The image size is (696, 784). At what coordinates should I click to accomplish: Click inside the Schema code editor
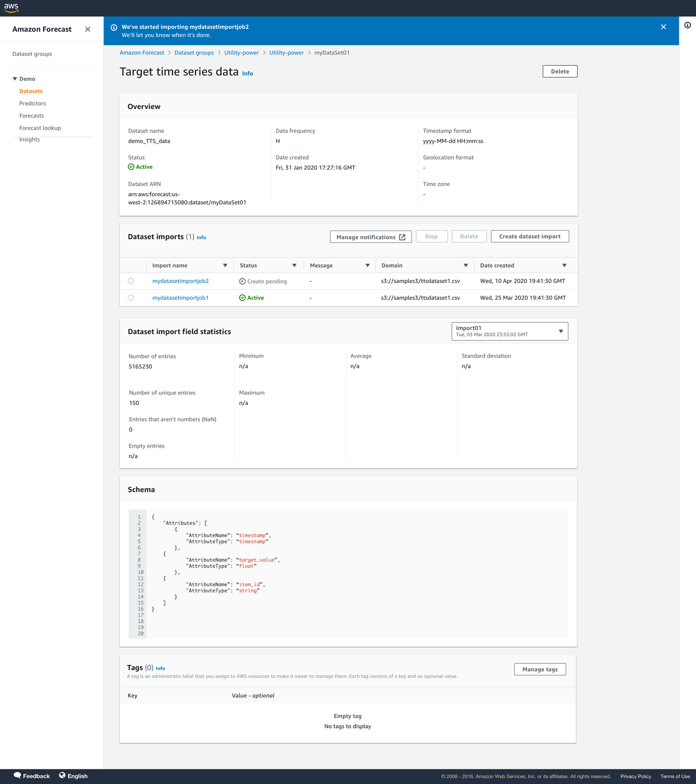click(348, 574)
